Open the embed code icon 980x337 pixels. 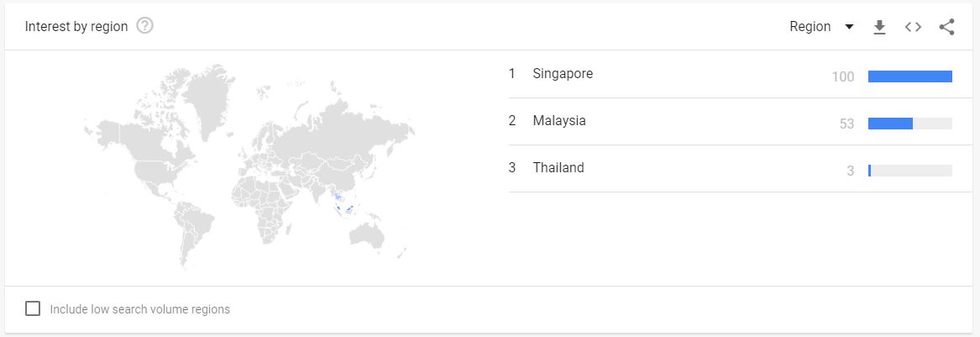pos(913,27)
